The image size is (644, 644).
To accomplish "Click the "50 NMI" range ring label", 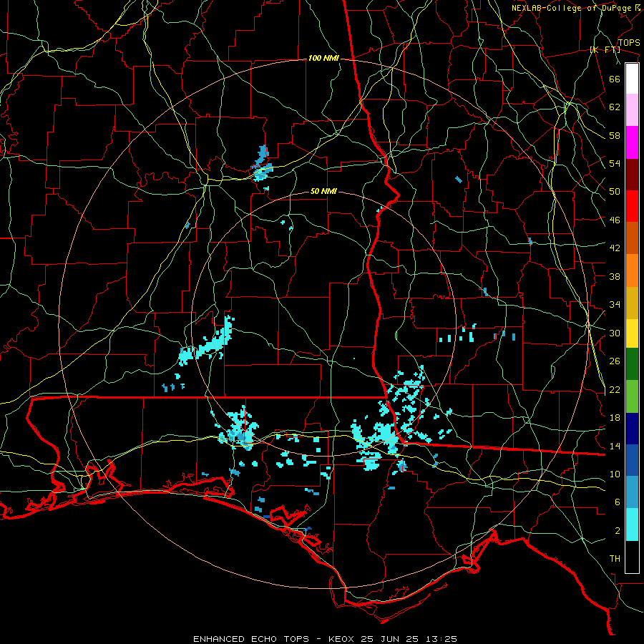I will pos(323,191).
